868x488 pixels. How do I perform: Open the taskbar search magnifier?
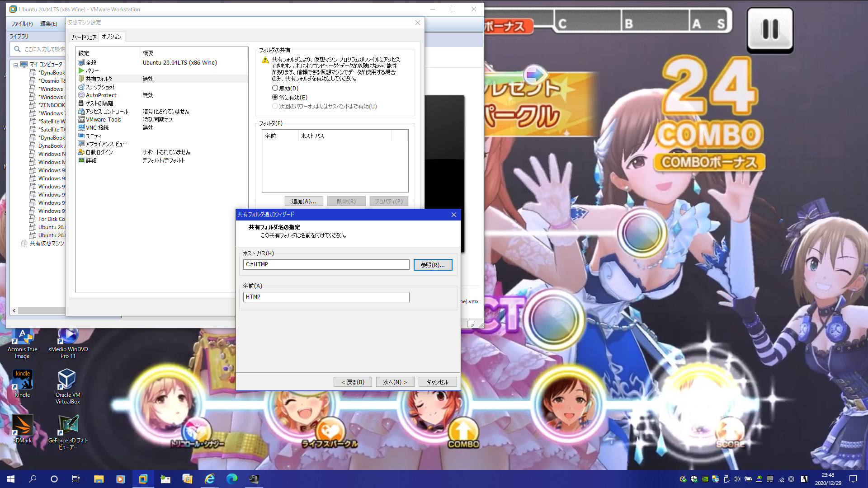point(33,479)
